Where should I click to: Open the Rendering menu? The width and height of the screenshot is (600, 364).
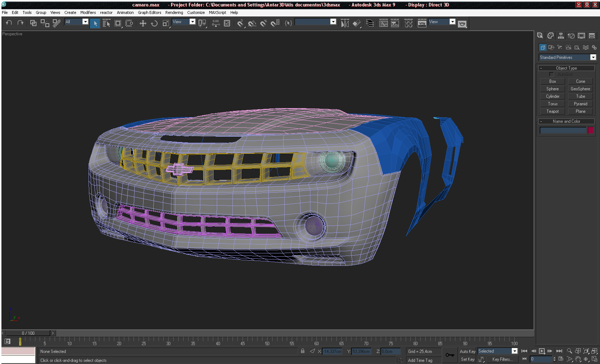pos(174,12)
